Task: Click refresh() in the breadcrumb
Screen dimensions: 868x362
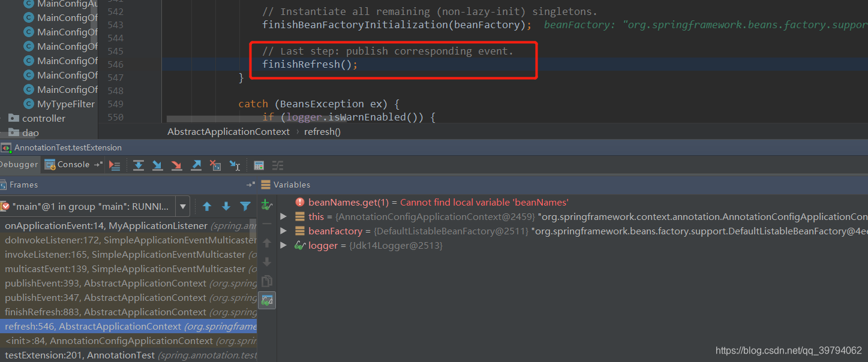Action: click(x=322, y=132)
